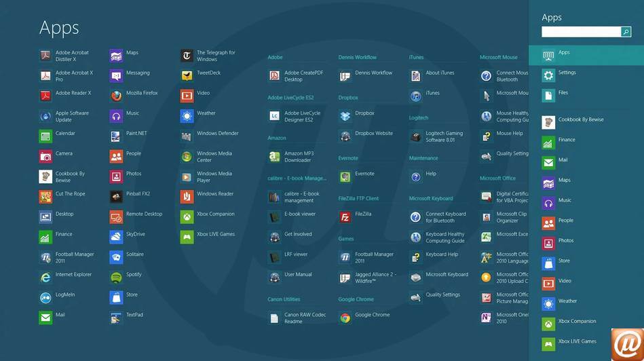This screenshot has width=644, height=361.
Task: Launch Windows Media Center
Action: click(x=206, y=156)
